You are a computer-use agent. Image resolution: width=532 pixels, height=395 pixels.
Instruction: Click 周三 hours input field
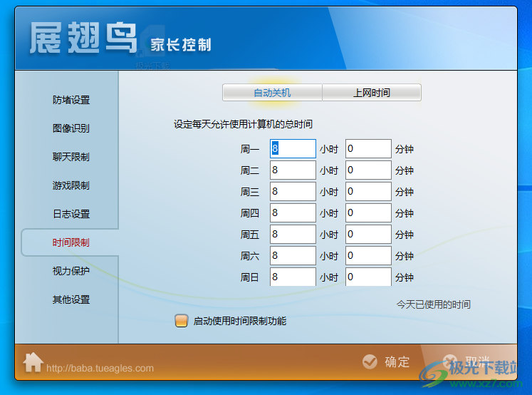point(293,191)
